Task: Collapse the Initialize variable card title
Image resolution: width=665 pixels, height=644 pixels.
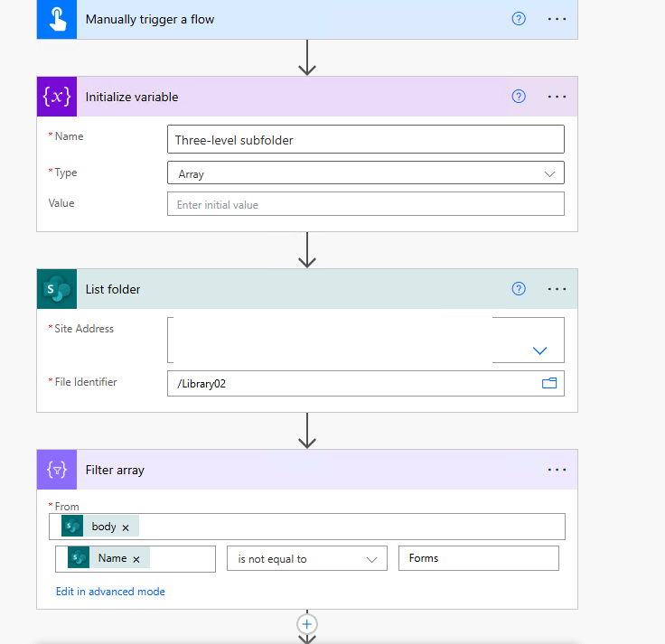Action: (x=132, y=97)
